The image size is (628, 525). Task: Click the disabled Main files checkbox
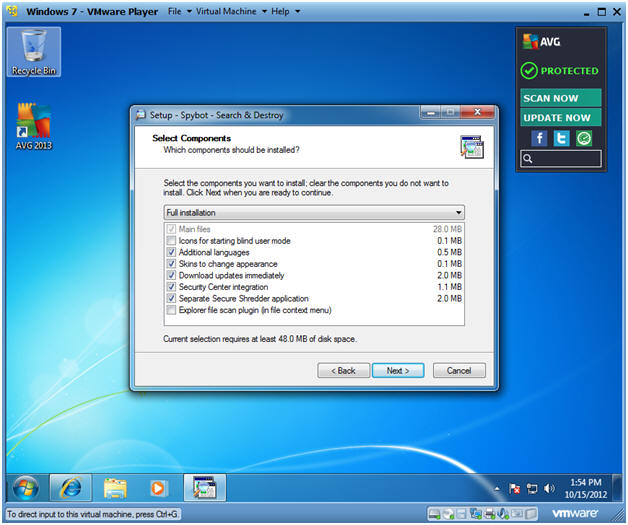click(x=171, y=229)
